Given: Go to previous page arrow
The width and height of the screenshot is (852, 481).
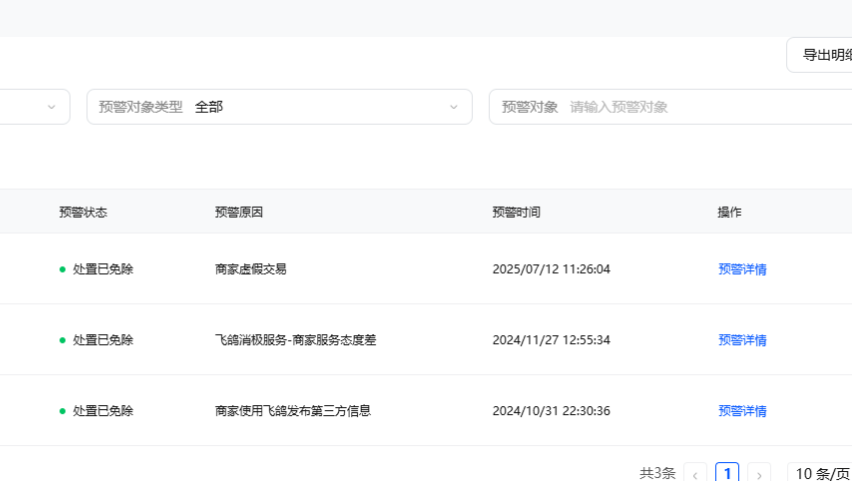Looking at the screenshot, I should tap(695, 473).
